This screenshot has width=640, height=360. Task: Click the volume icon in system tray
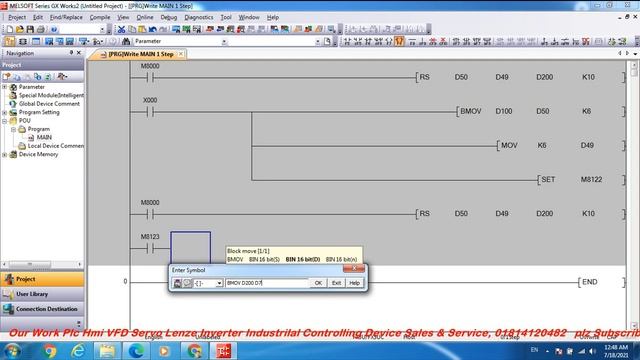tap(592, 351)
